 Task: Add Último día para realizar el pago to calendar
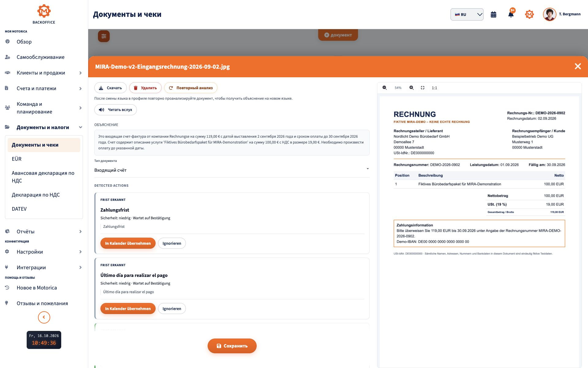tap(128, 309)
